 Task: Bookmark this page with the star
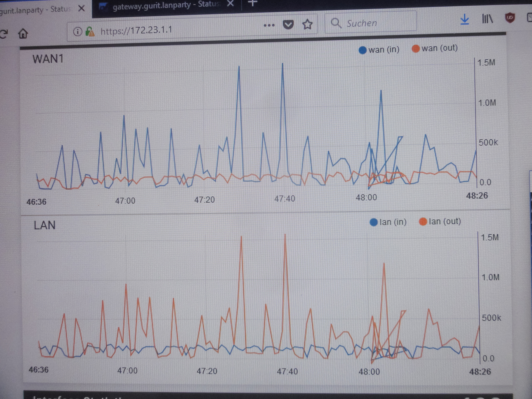pyautogui.click(x=307, y=24)
